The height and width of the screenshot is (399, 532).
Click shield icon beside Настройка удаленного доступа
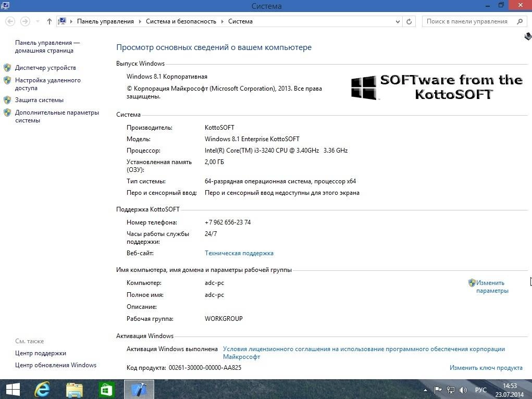pos(7,80)
